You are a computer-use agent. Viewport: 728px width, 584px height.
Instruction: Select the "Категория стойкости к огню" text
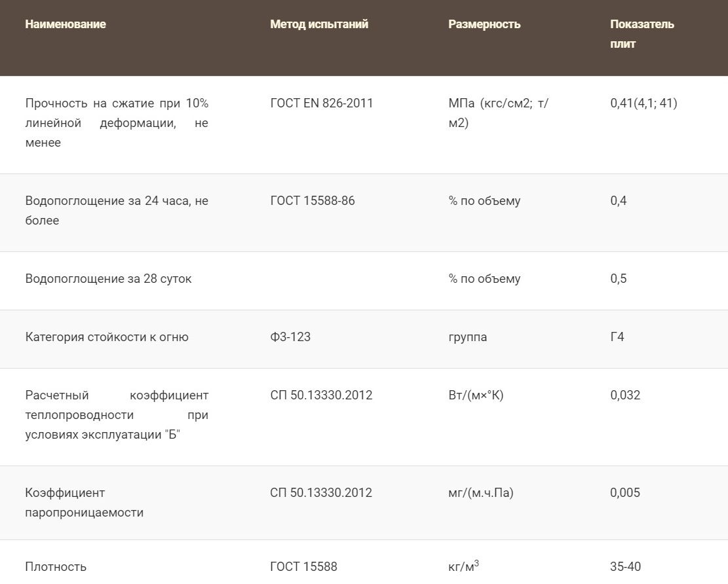pyautogui.click(x=107, y=337)
